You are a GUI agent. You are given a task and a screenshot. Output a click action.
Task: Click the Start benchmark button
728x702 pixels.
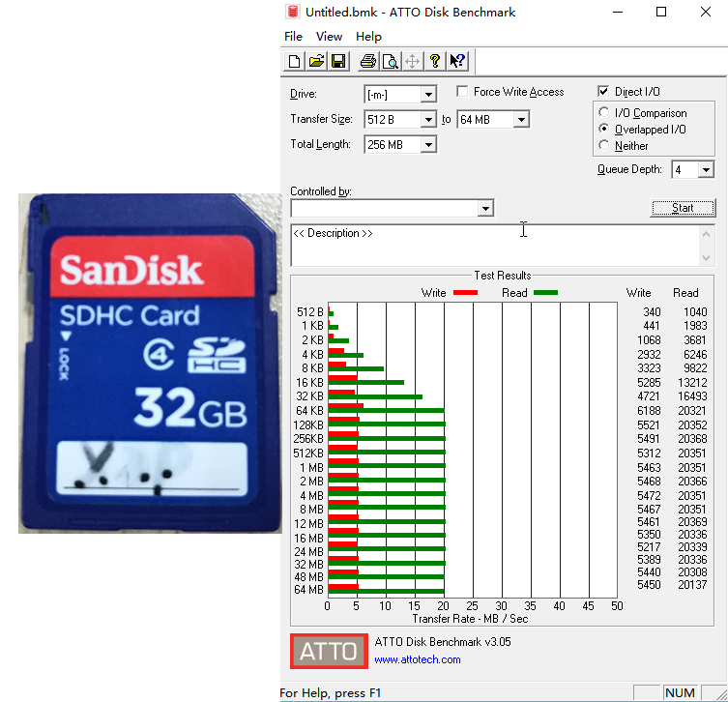[683, 208]
